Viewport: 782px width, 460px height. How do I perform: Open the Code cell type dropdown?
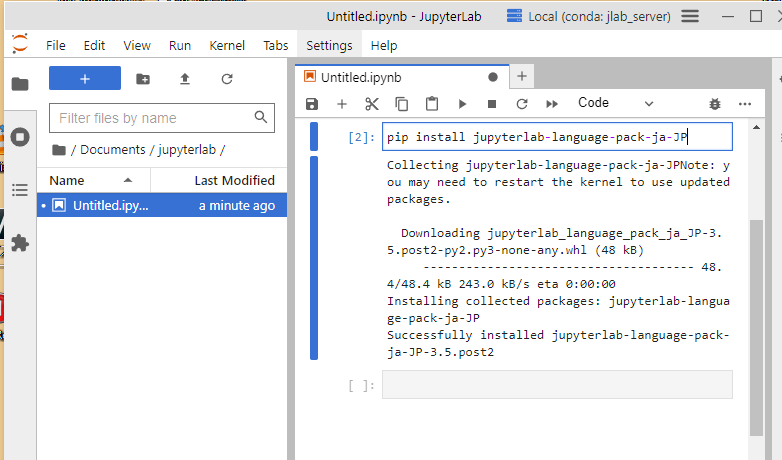(614, 103)
